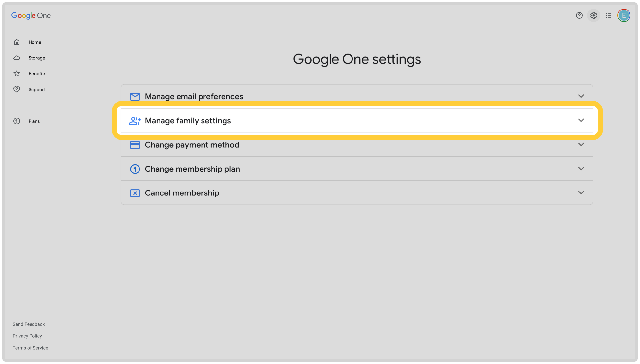Go to Home in the sidebar
The width and height of the screenshot is (640, 364).
(35, 42)
